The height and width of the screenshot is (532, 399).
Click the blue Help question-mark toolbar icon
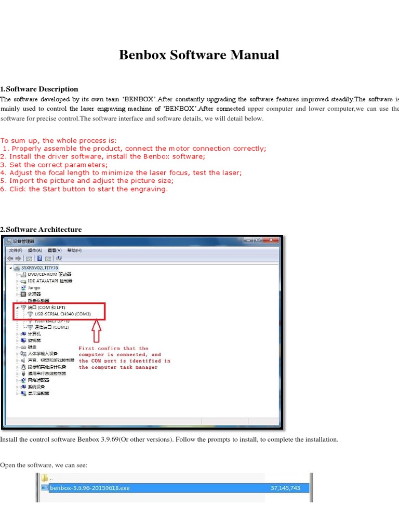pyautogui.click(x=39, y=259)
